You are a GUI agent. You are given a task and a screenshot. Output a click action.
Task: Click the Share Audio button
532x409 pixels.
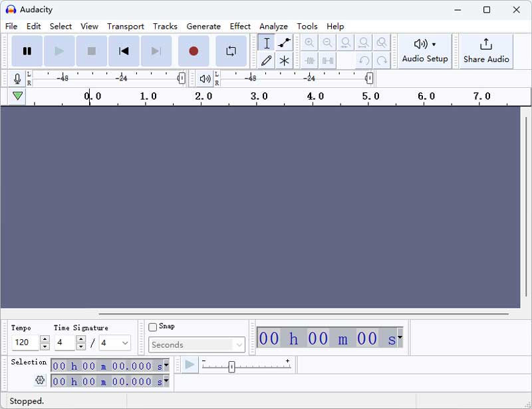tap(486, 51)
